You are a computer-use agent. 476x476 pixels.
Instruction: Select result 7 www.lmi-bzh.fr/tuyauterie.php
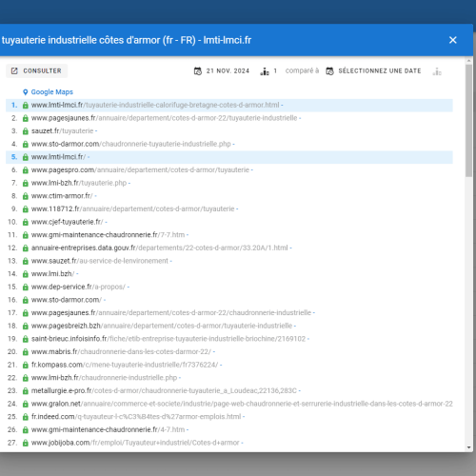pyautogui.click(x=79, y=183)
